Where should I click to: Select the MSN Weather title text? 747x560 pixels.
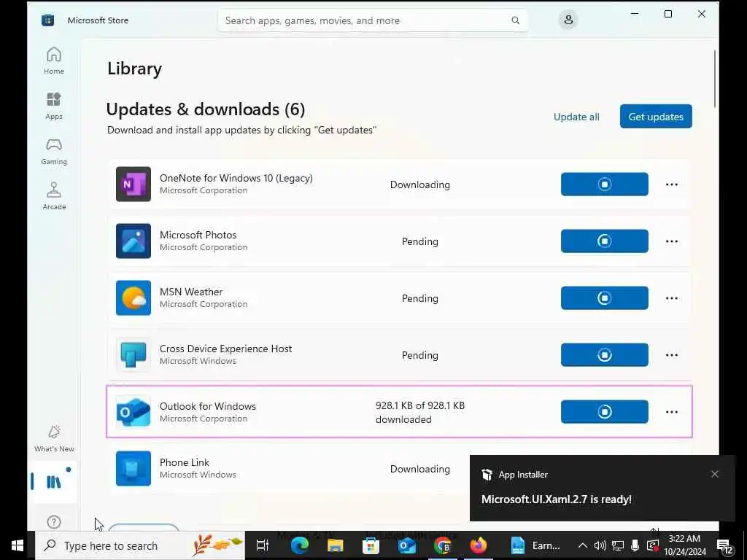click(x=191, y=292)
